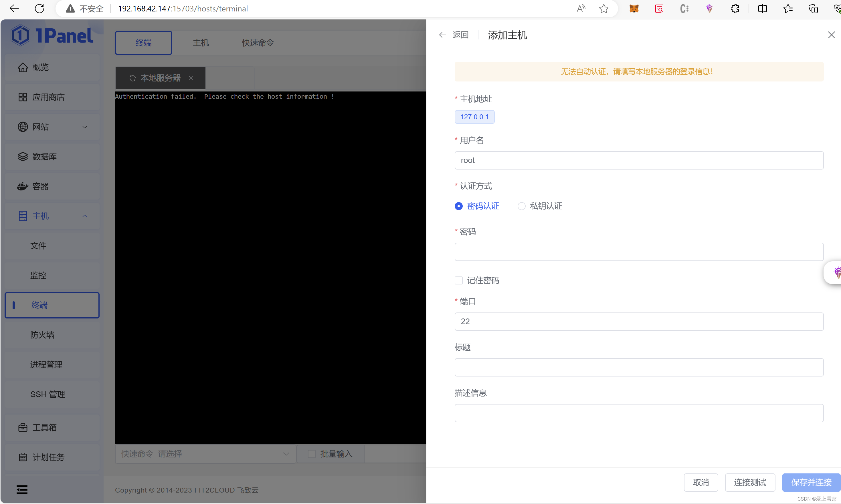The width and height of the screenshot is (841, 504).
Task: Collapse the 主机 sidebar submenu
Action: point(85,216)
